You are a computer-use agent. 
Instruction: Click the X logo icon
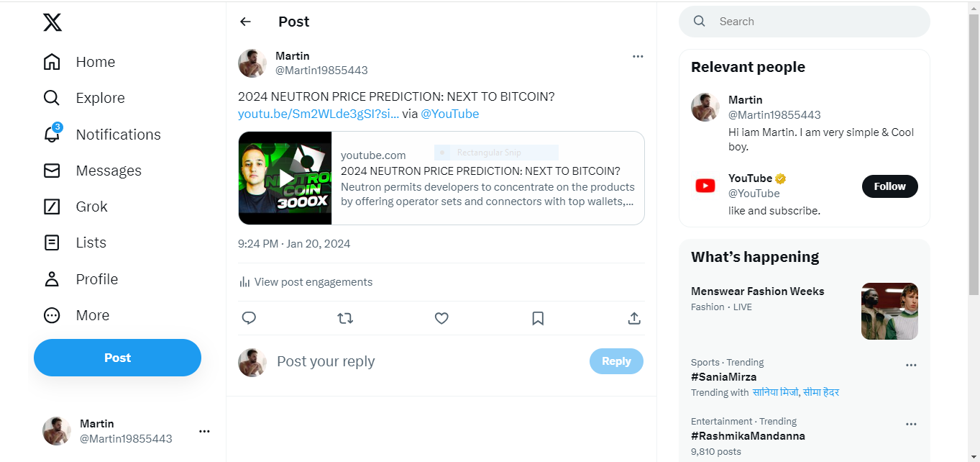(52, 22)
